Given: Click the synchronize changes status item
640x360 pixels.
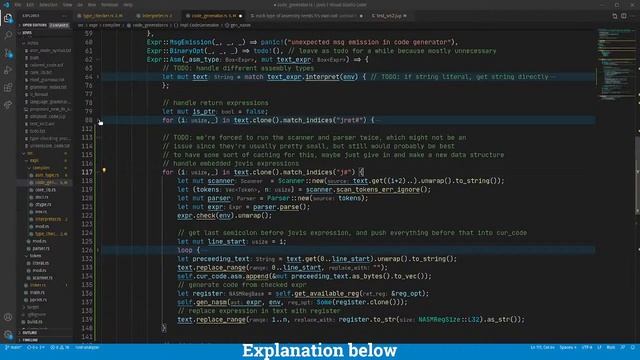Looking at the screenshot, I should (x=36, y=347).
